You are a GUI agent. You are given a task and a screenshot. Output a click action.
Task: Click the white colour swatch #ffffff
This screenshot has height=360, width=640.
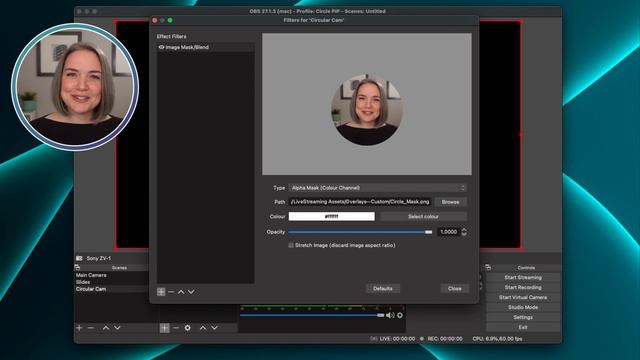click(331, 216)
